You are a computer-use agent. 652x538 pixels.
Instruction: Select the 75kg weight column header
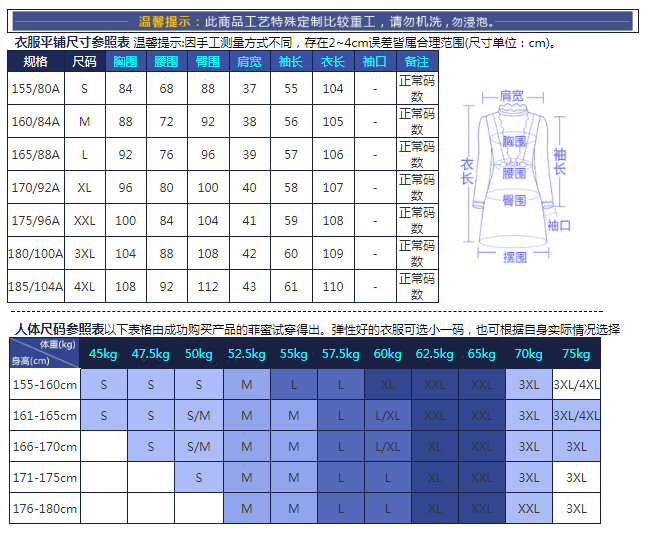(x=576, y=354)
